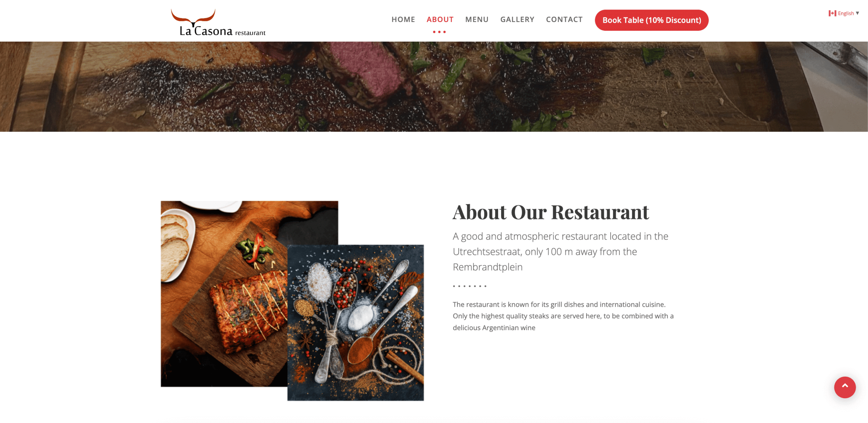Click Book Table (10% Discount) button
The height and width of the screenshot is (423, 868).
(651, 20)
